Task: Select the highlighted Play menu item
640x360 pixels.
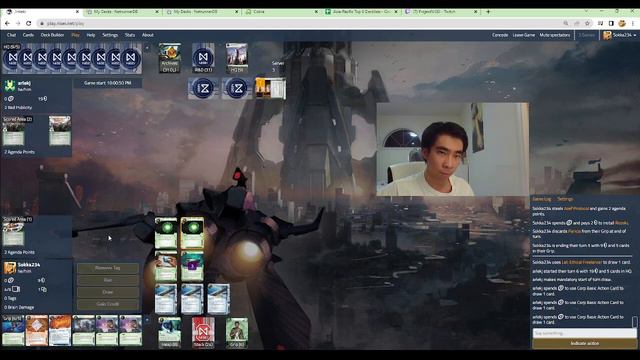Action: tap(76, 35)
